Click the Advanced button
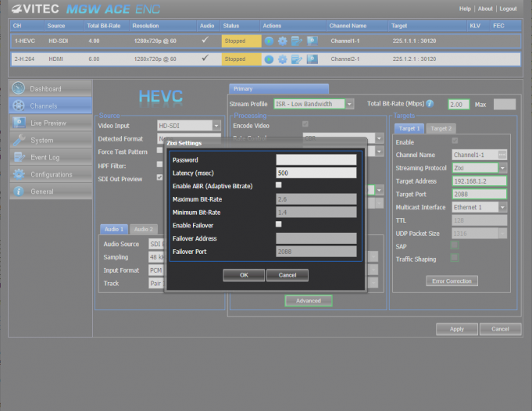 pos(309,301)
